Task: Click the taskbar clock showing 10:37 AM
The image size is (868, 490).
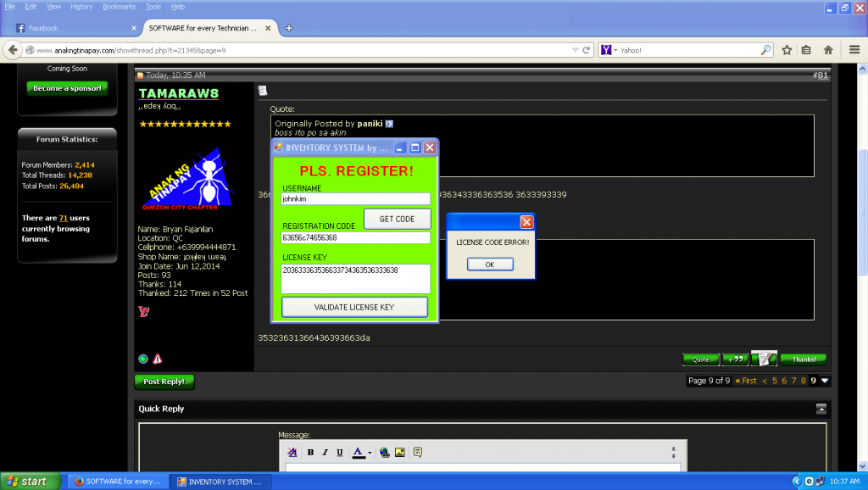Action: coord(844,482)
